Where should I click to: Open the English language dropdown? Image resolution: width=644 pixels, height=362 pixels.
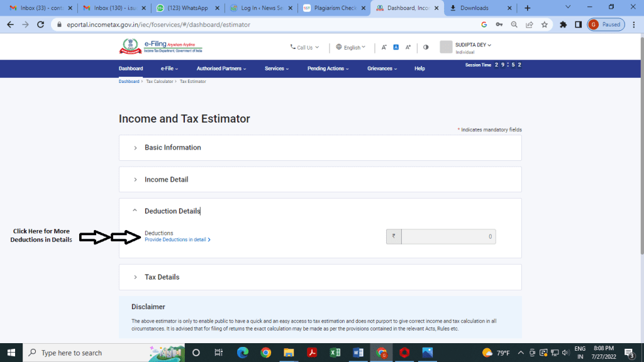[350, 47]
